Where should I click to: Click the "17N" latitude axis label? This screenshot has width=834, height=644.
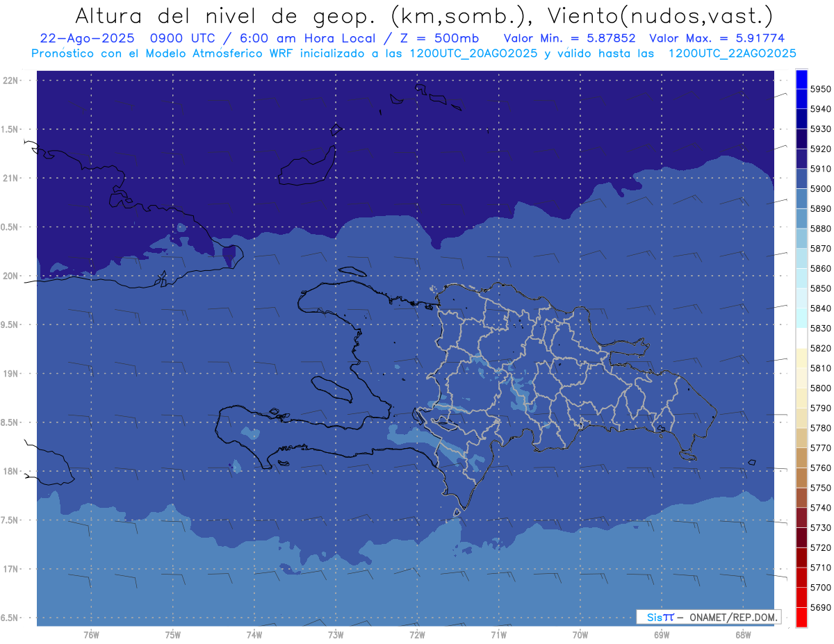pyautogui.click(x=10, y=570)
